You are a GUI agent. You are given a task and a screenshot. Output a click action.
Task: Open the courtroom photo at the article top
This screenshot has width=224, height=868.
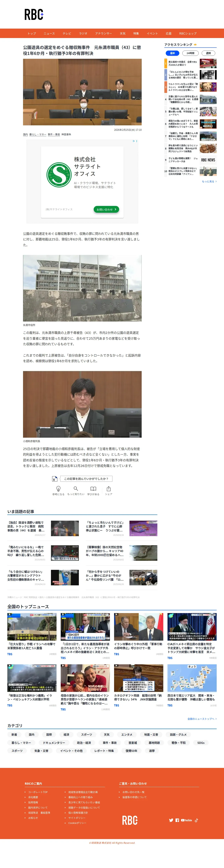(82, 92)
